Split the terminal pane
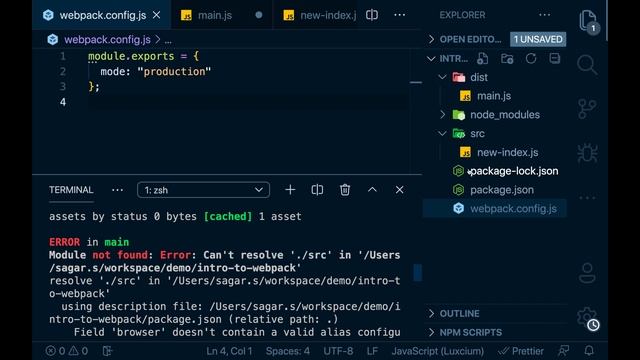Screen dimensions: 640x360 click(x=317, y=190)
